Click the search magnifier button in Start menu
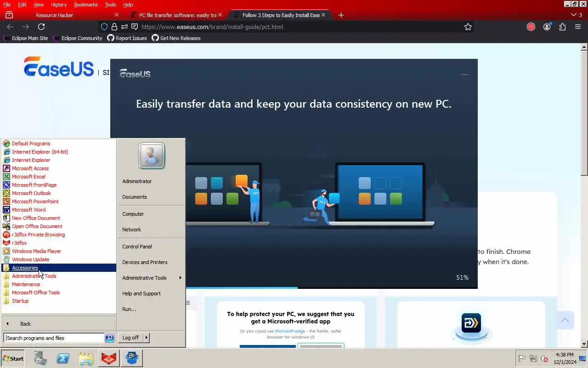Image resolution: width=588 pixels, height=368 pixels. (x=109, y=338)
